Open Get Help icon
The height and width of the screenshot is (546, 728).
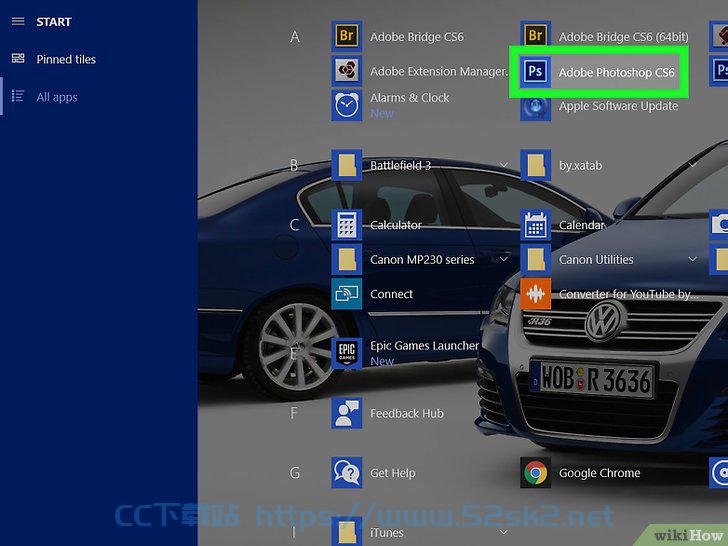point(347,473)
